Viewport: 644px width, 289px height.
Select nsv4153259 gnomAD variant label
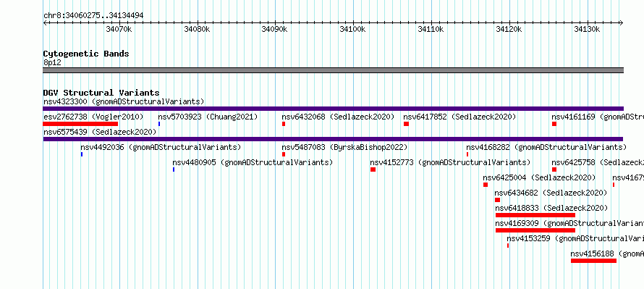coord(575,238)
